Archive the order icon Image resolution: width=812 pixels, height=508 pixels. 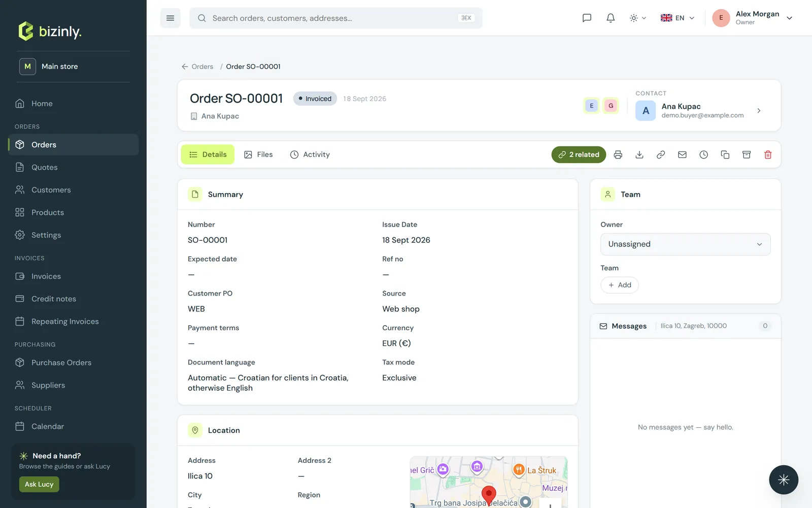click(747, 154)
